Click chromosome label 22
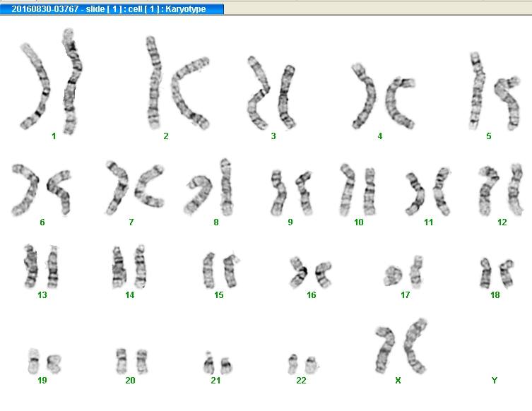532x411 pixels. [x=301, y=381]
